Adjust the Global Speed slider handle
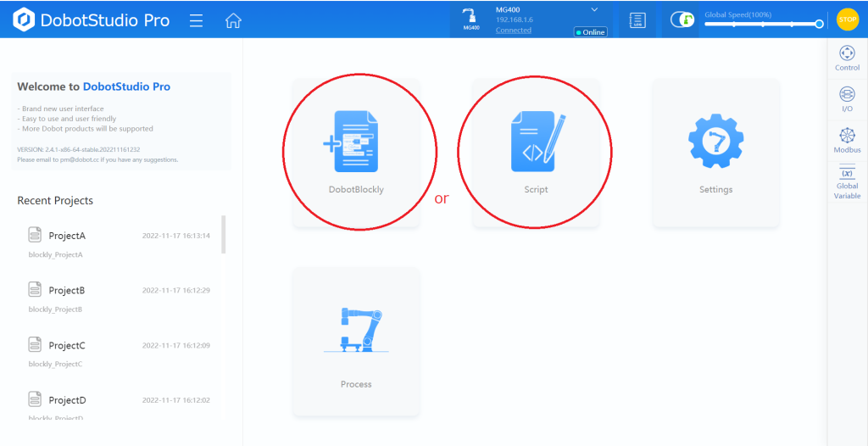 820,24
